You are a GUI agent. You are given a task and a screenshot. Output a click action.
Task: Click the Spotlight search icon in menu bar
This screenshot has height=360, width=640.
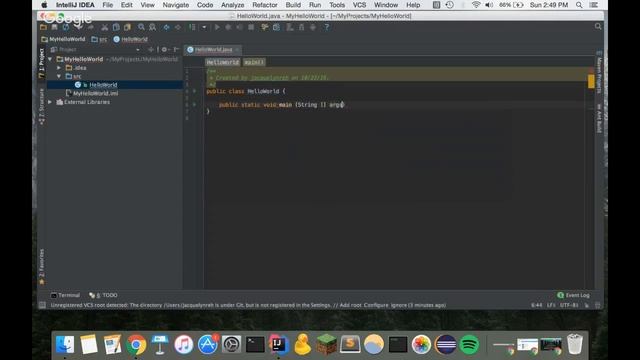coord(579,5)
